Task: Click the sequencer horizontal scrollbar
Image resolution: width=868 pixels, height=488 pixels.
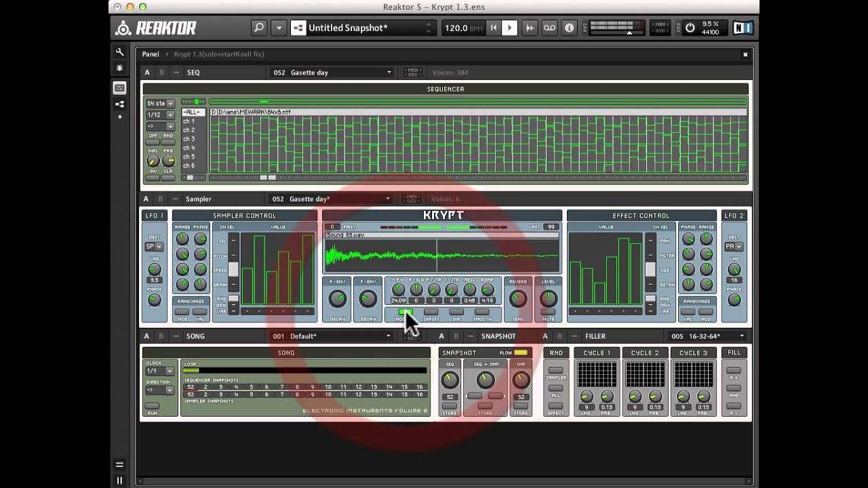Action: [478, 178]
